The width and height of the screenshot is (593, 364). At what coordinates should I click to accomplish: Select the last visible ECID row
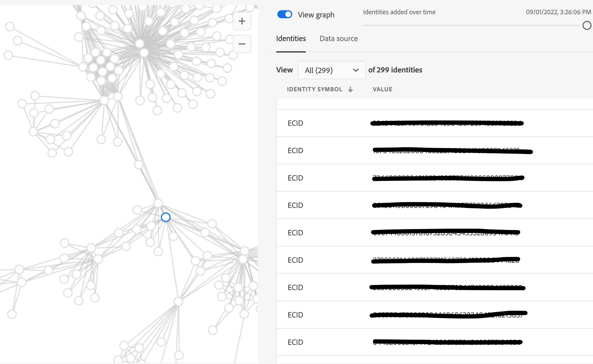click(295, 342)
